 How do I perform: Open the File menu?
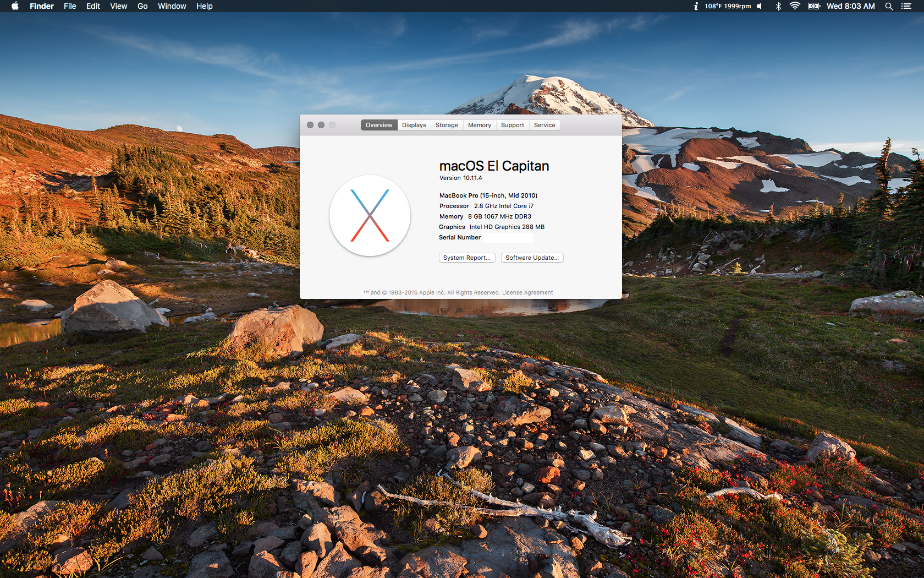[x=70, y=6]
